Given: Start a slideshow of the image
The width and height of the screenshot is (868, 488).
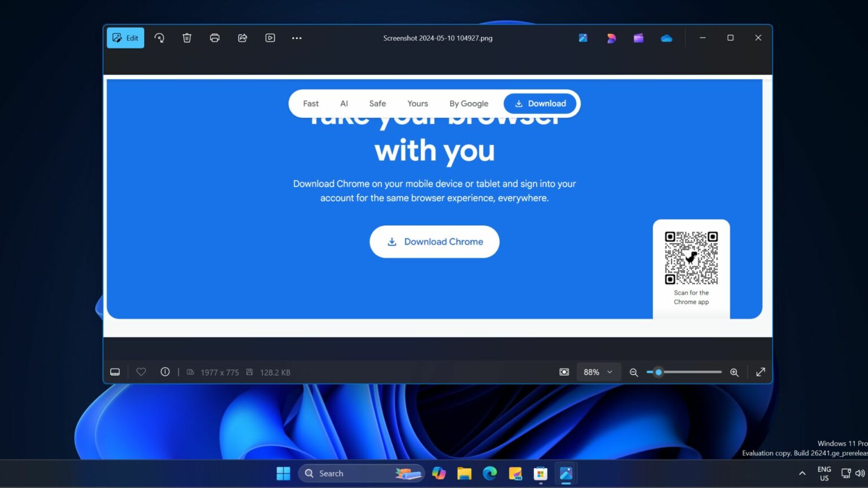Looking at the screenshot, I should click(270, 38).
